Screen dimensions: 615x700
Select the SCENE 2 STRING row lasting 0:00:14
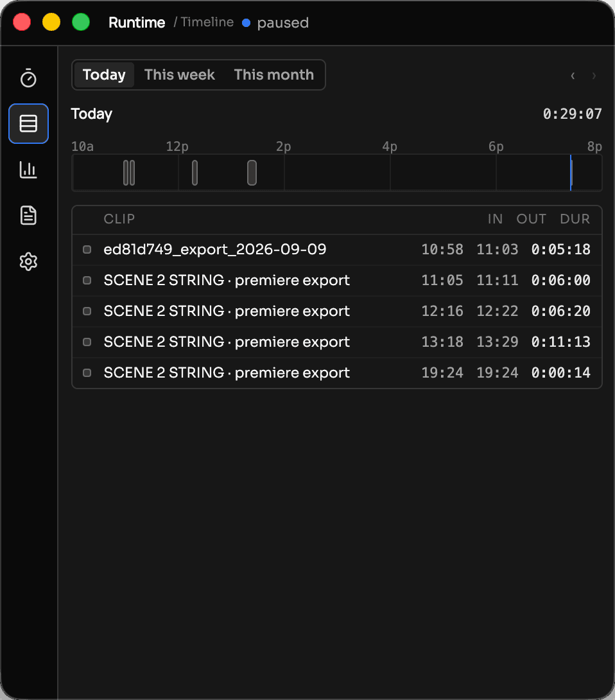(337, 372)
